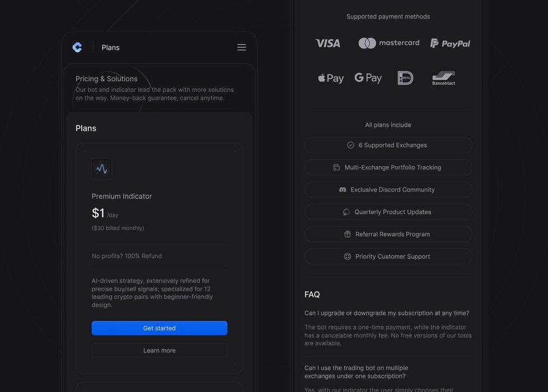Expand FAQ about trading bot on multiple exchanges

(356, 372)
